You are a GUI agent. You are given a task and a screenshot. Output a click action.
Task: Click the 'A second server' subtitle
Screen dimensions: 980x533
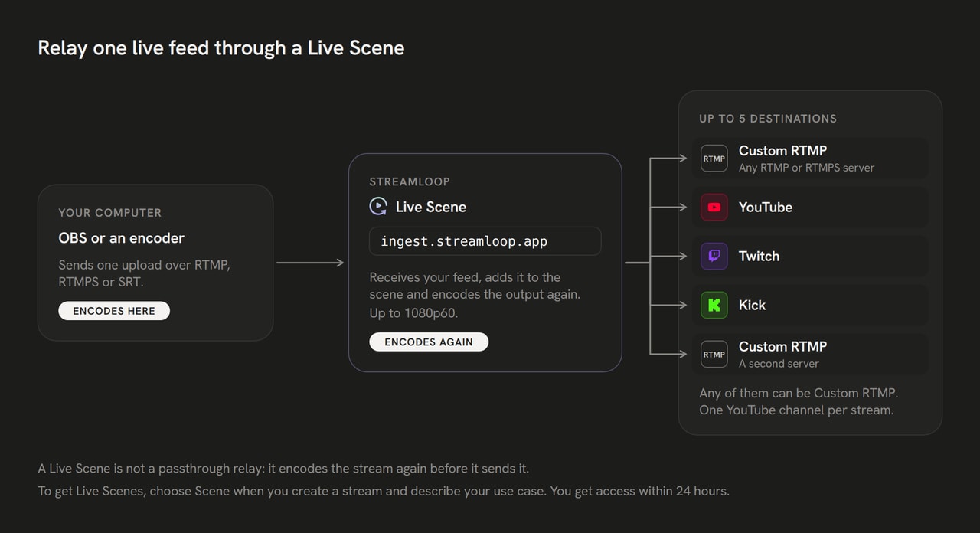click(x=779, y=364)
